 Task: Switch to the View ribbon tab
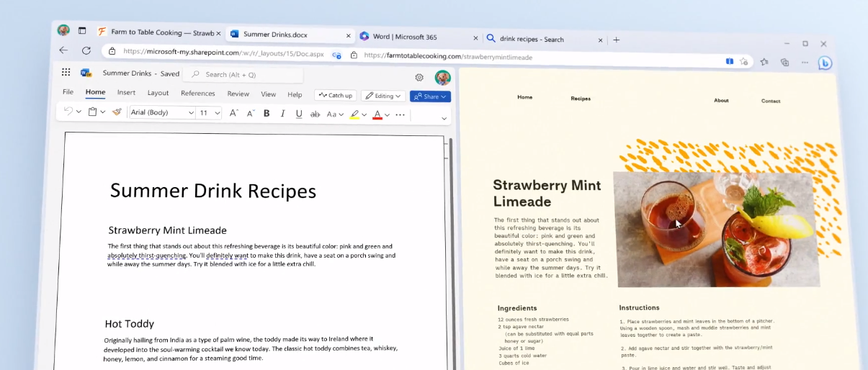coord(268,94)
